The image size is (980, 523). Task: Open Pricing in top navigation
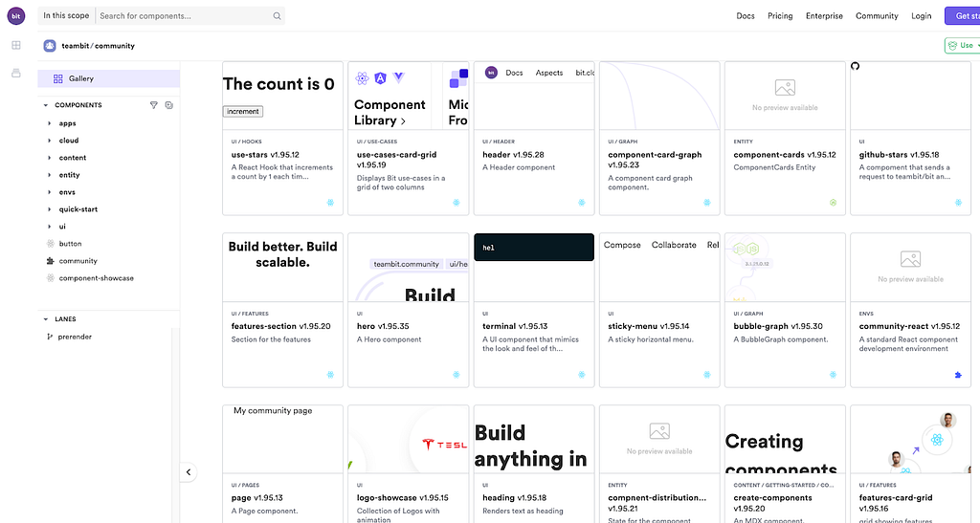pyautogui.click(x=780, y=15)
